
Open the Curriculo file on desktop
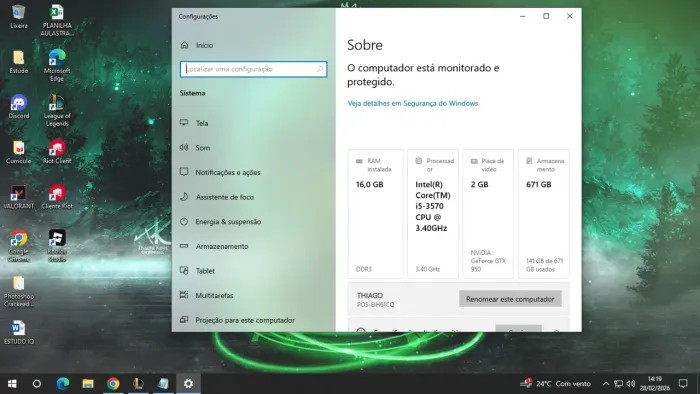(x=18, y=152)
